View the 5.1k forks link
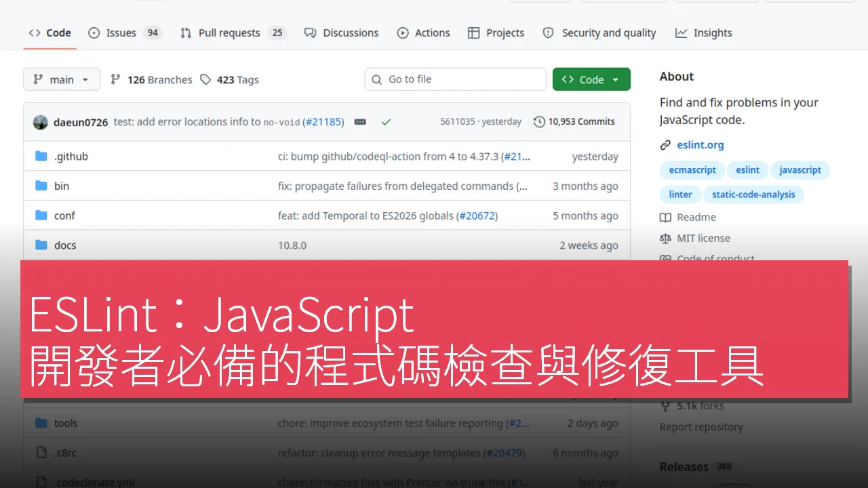The height and width of the screenshot is (488, 868). (x=701, y=406)
